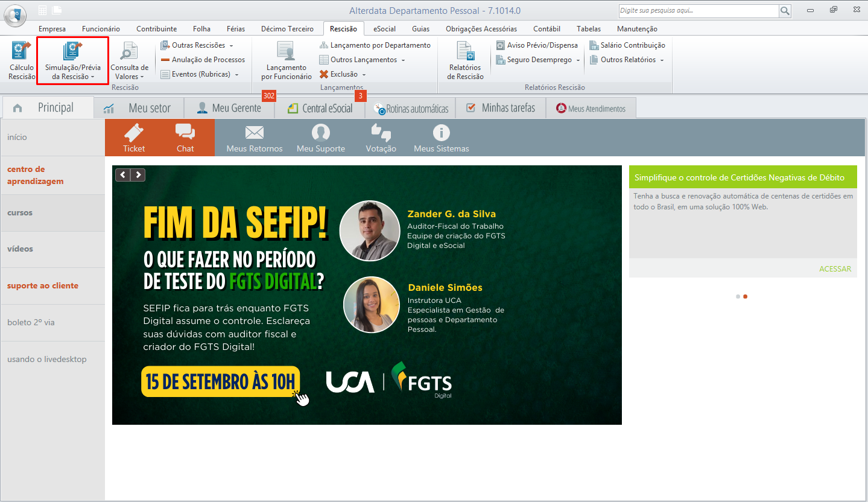Show next banner slide
This screenshot has width=868, height=502.
click(x=138, y=175)
